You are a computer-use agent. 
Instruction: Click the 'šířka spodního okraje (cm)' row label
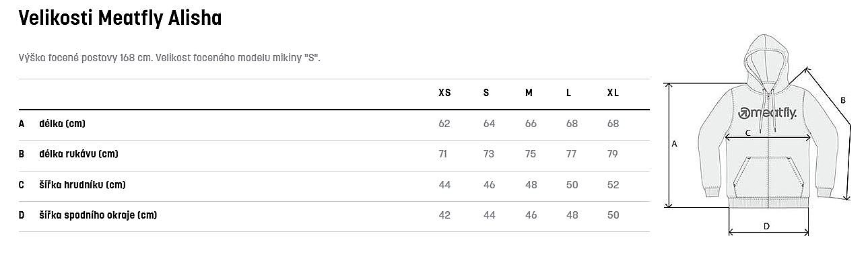click(x=98, y=215)
